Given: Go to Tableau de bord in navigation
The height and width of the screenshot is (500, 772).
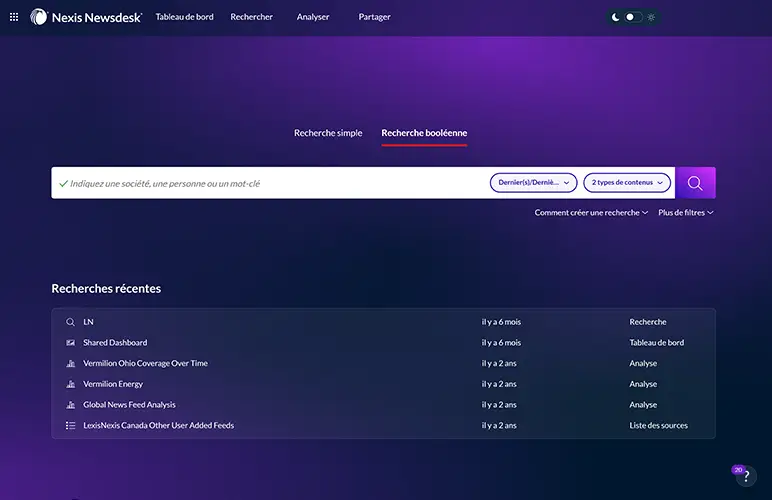Looking at the screenshot, I should pyautogui.click(x=184, y=17).
